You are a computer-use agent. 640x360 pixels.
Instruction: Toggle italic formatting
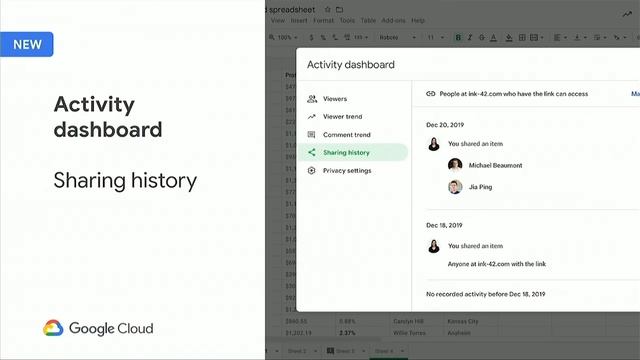pyautogui.click(x=470, y=38)
